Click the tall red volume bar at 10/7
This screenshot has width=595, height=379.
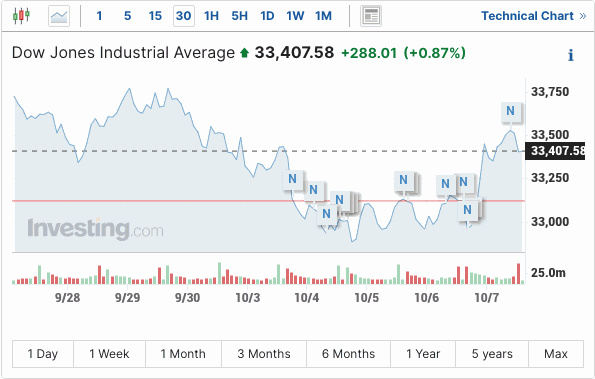tap(518, 274)
